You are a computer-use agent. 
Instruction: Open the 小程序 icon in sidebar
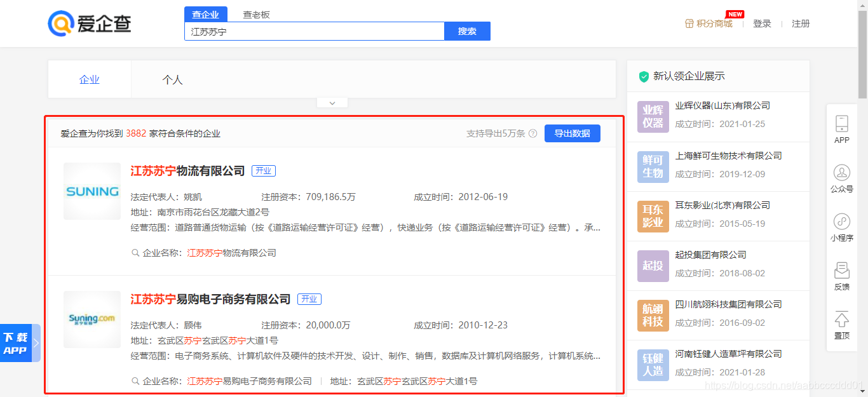(x=842, y=221)
